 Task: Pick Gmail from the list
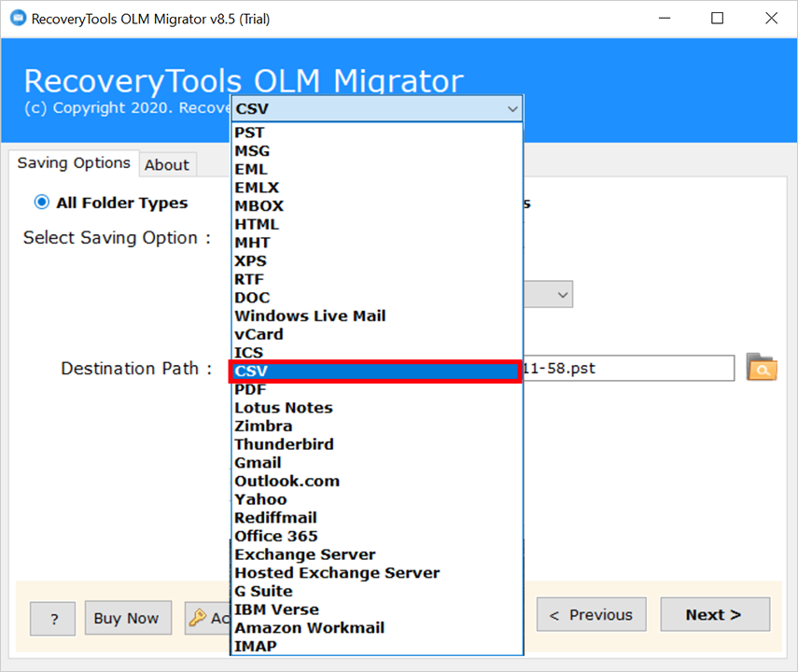[377, 463]
